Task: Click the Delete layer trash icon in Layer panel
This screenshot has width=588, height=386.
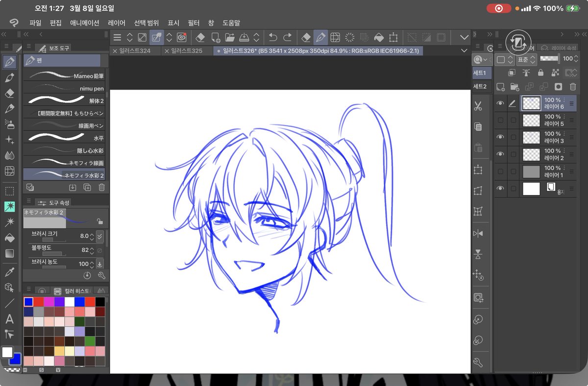Action: click(572, 87)
